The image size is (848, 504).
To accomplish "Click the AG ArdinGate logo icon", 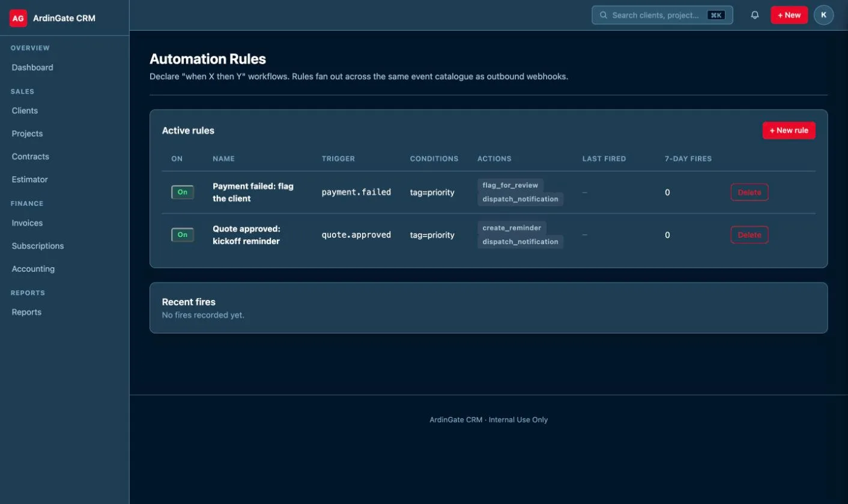I will click(x=19, y=18).
